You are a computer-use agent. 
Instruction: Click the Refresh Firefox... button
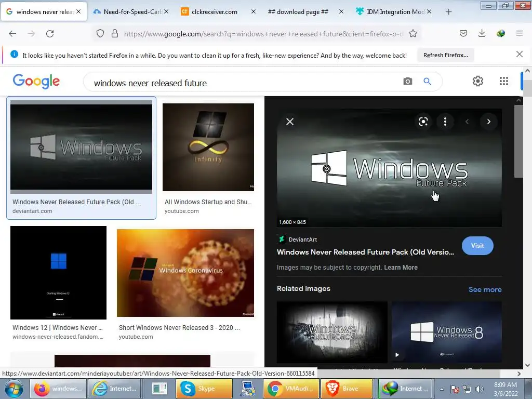tap(445, 55)
